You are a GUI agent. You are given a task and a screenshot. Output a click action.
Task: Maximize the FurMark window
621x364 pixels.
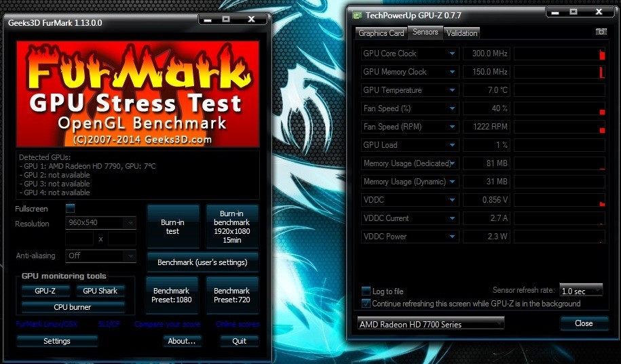(226, 19)
